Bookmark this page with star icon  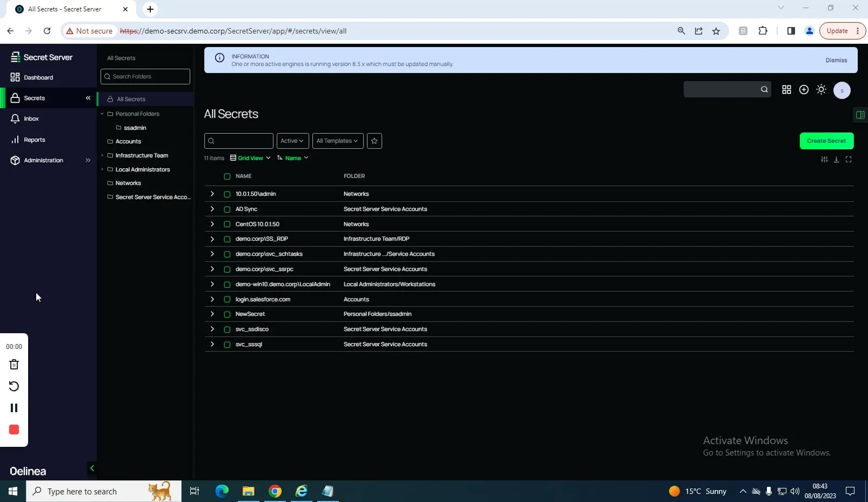coord(716,31)
